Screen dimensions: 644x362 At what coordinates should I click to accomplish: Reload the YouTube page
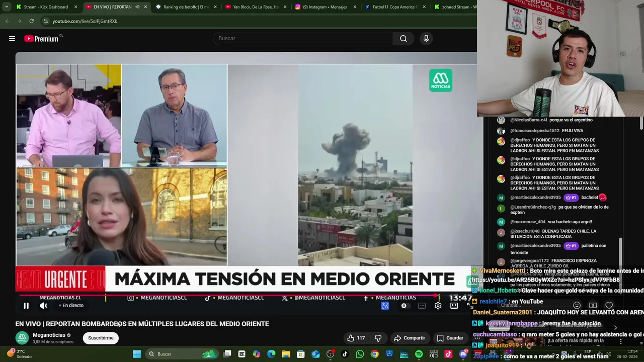31,21
